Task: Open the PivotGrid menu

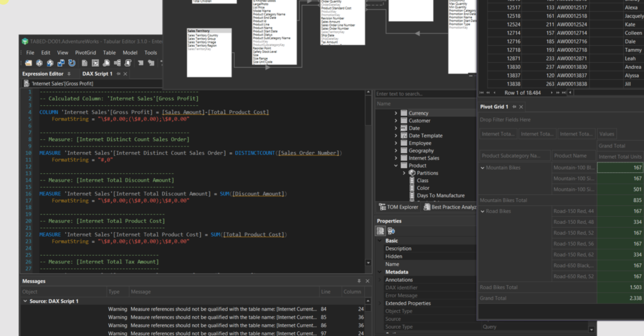Action: coord(85,53)
